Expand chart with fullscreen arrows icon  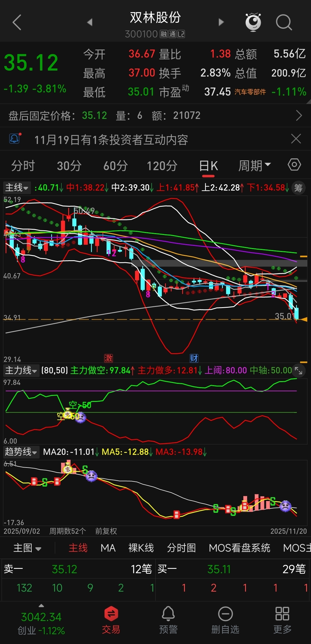click(299, 371)
